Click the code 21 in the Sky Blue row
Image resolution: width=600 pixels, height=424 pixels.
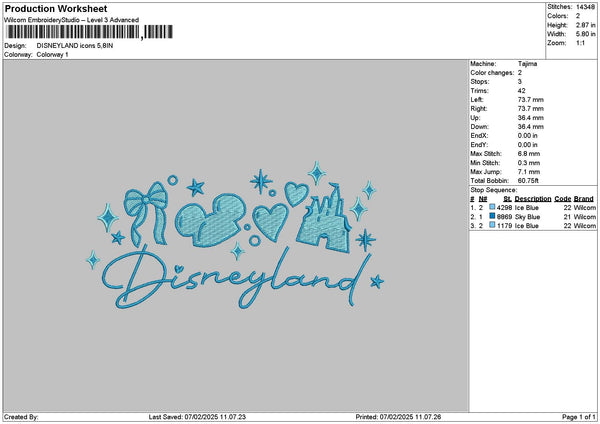coord(567,217)
